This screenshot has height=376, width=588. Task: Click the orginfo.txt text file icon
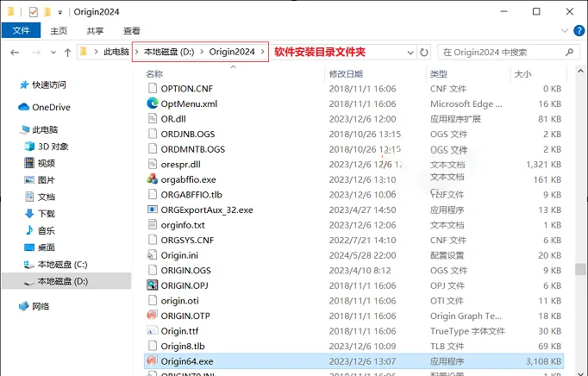[153, 224]
